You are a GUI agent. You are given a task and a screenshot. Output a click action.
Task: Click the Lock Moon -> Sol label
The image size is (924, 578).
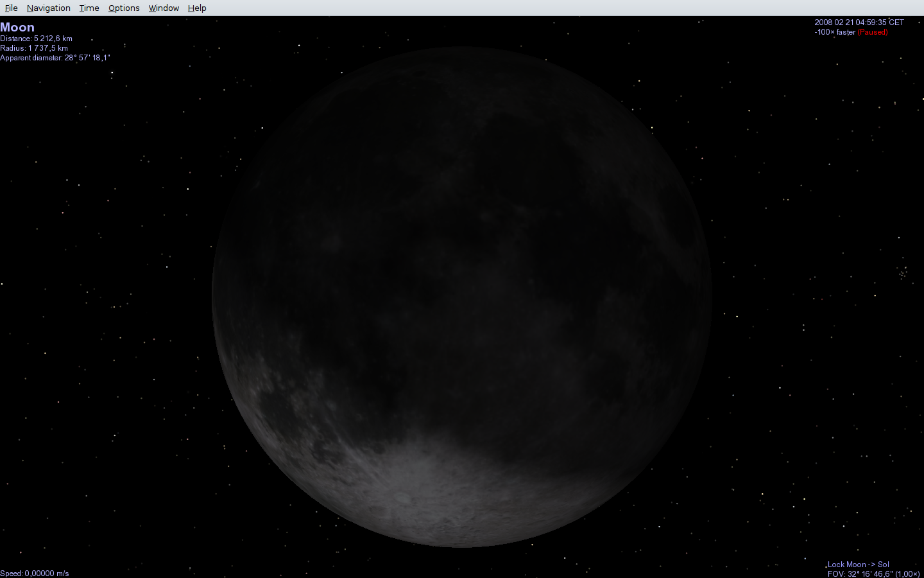click(859, 565)
